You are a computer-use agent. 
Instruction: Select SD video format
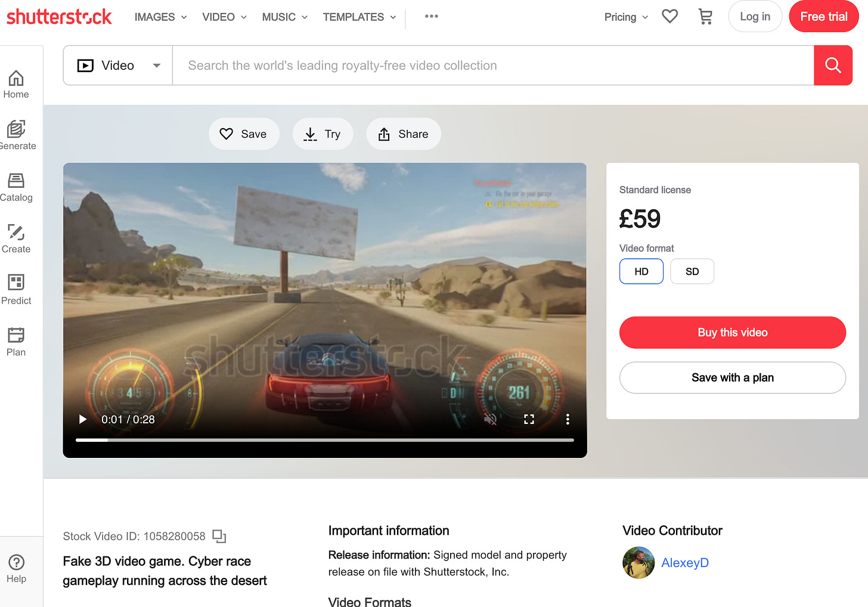pos(692,271)
